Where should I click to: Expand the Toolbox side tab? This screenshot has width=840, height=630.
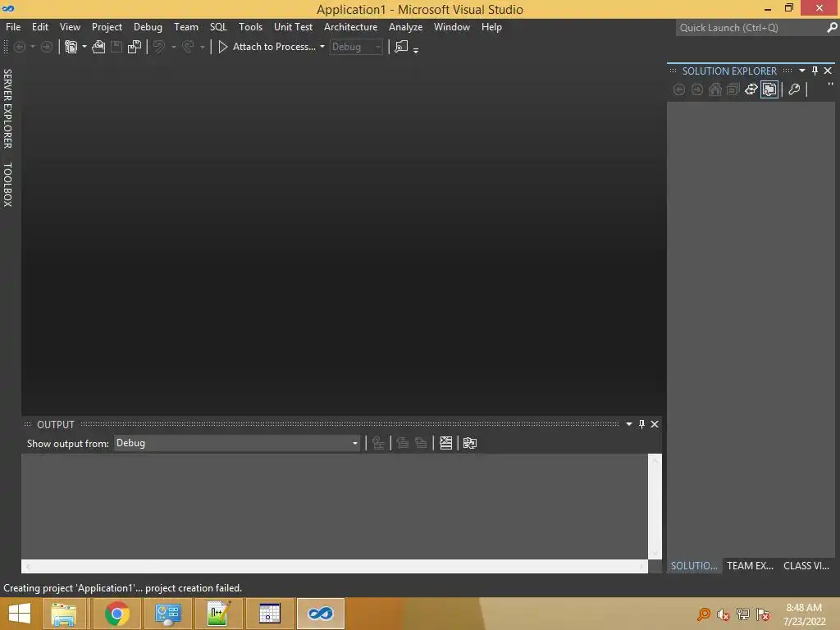click(7, 185)
